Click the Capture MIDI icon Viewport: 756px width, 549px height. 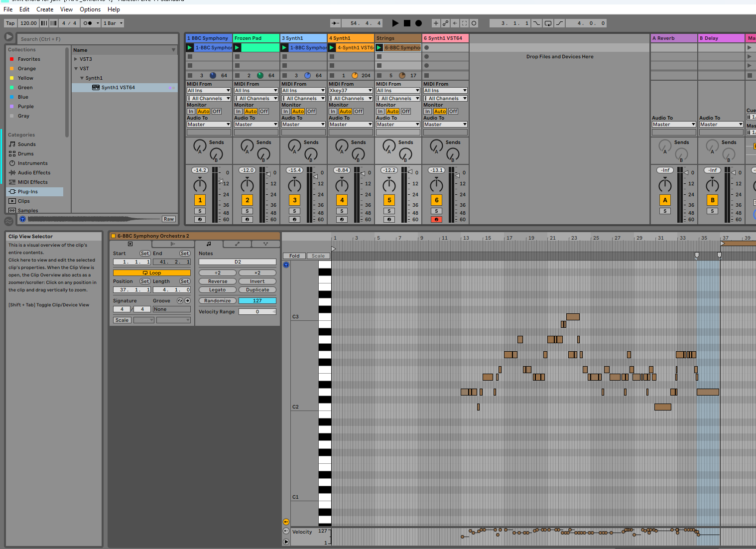(x=464, y=23)
